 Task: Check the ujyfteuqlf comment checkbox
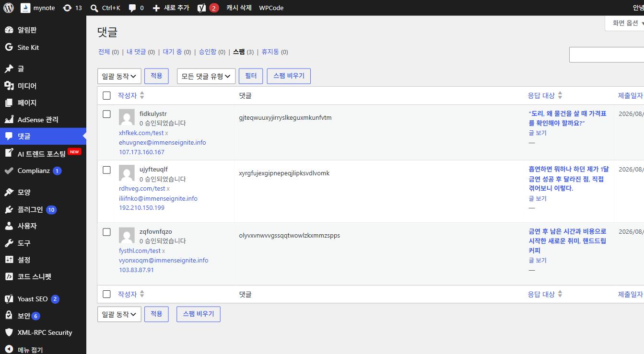(x=106, y=170)
